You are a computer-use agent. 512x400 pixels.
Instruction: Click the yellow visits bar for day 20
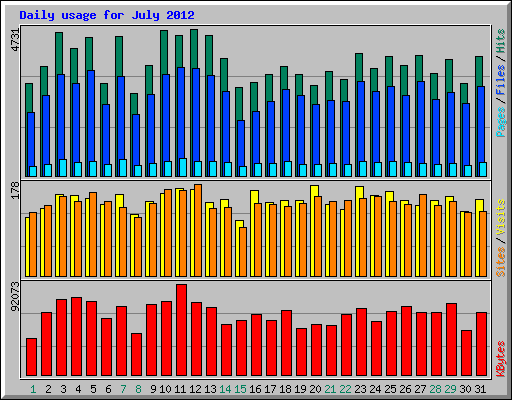click(x=314, y=191)
